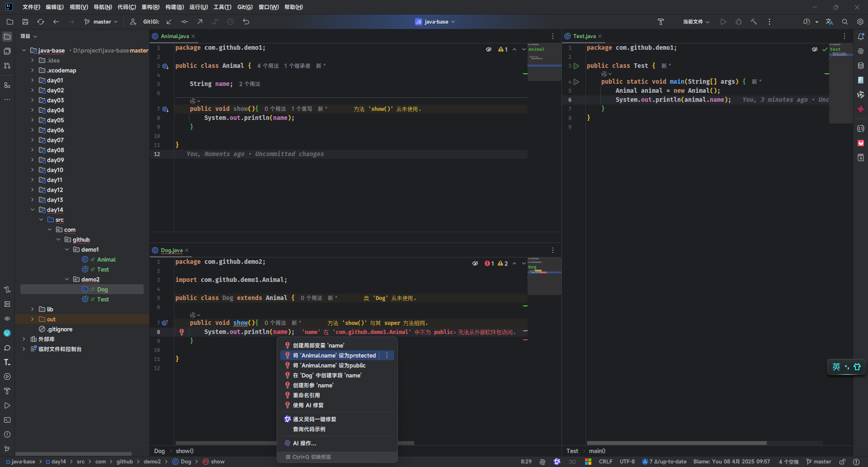The width and height of the screenshot is (868, 467).
Task: Open IDE settings gear icon
Action: [x=860, y=22]
